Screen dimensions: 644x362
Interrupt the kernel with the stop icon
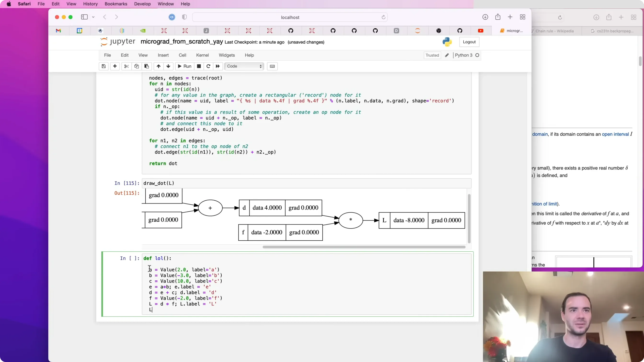(x=199, y=66)
